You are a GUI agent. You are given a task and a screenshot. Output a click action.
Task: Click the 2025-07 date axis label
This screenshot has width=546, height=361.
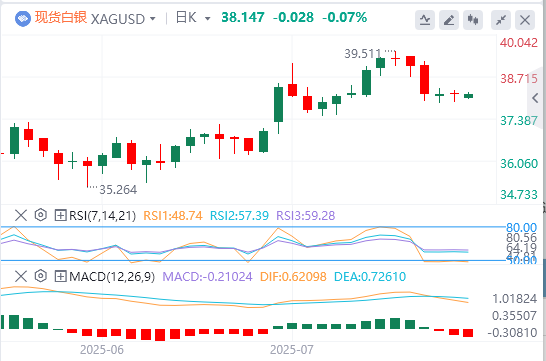292,350
